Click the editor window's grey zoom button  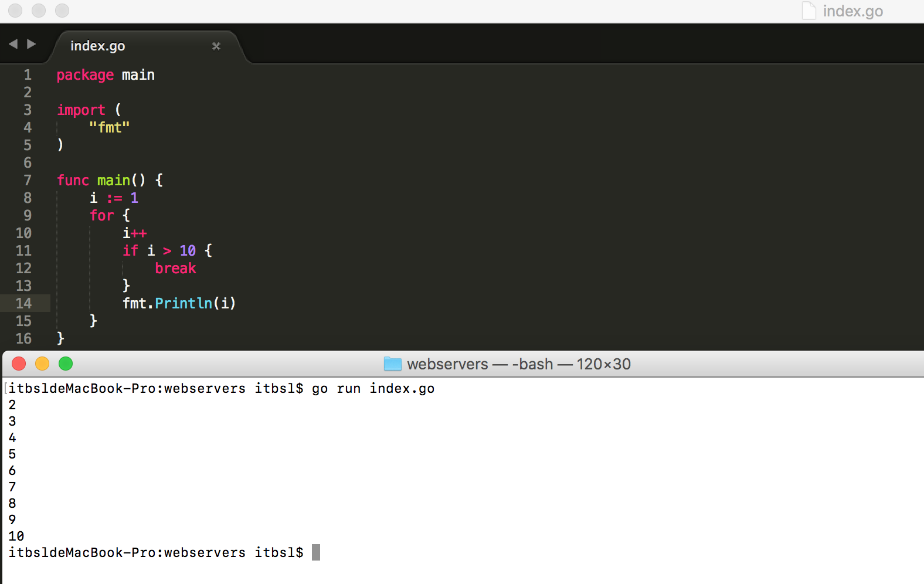click(x=62, y=11)
